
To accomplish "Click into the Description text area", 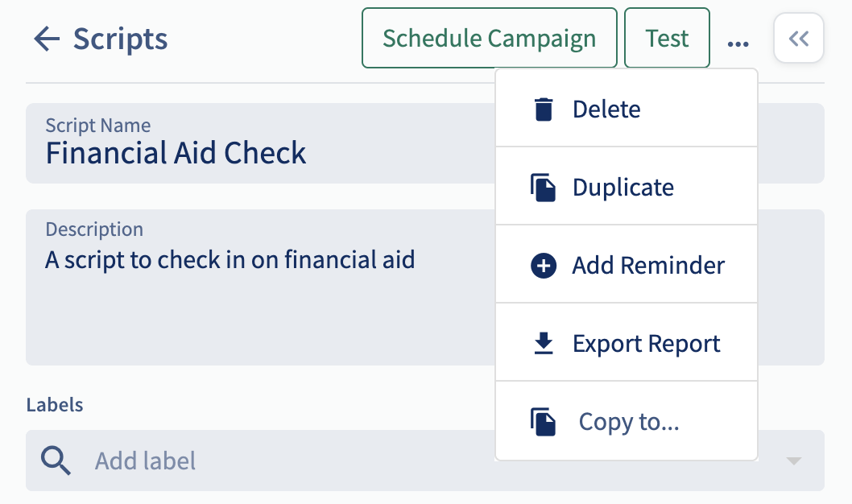I will (x=261, y=287).
